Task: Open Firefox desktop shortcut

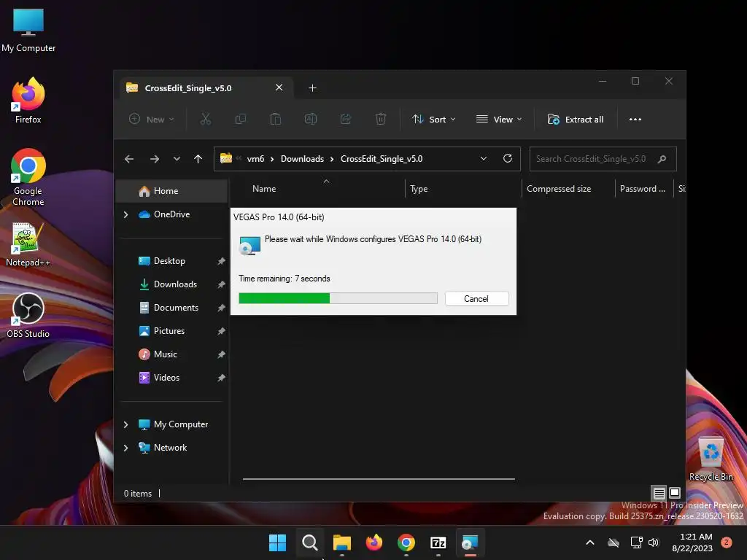Action: (28, 101)
